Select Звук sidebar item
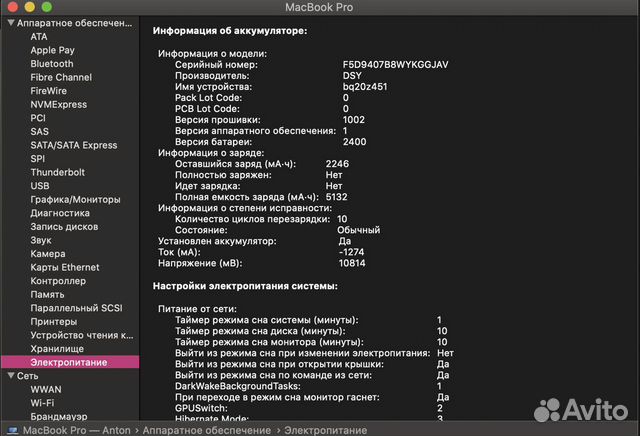 pyautogui.click(x=41, y=240)
